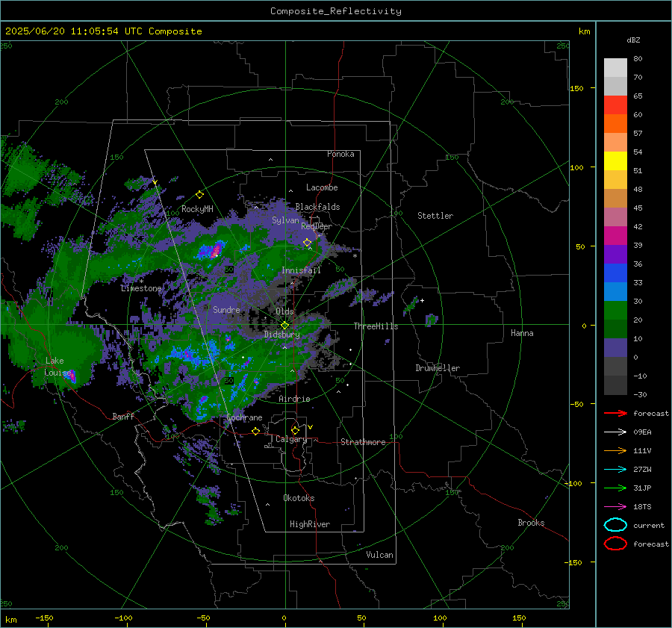
Task: Click the ThreeHills label
Action: (x=376, y=326)
